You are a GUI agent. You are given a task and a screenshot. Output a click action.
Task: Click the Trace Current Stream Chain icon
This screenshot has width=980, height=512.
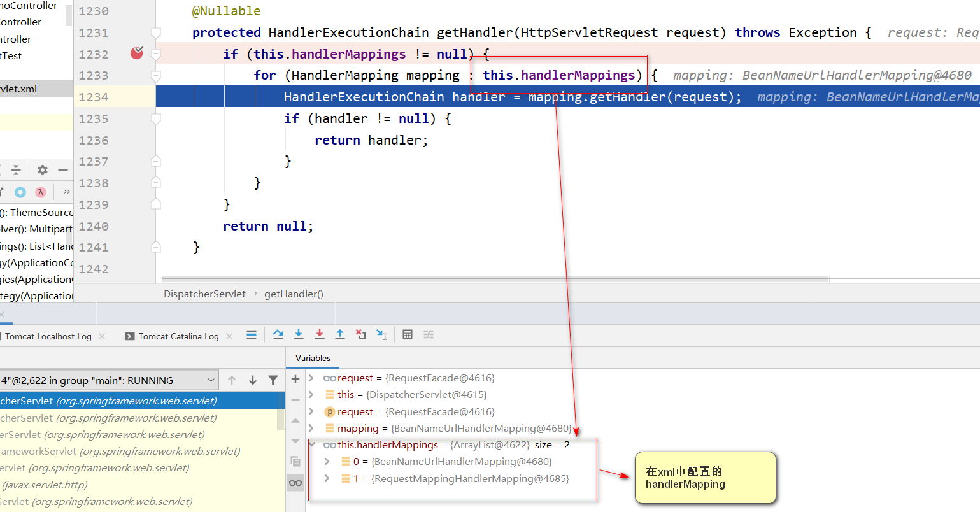(429, 335)
